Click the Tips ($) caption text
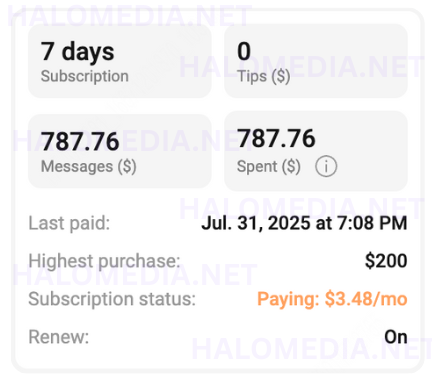 [x=263, y=76]
